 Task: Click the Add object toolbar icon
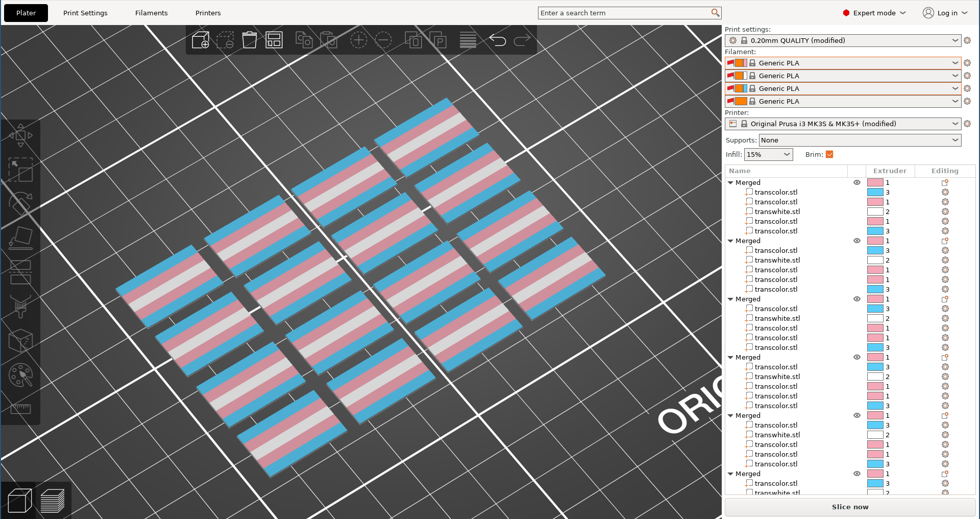coord(201,40)
